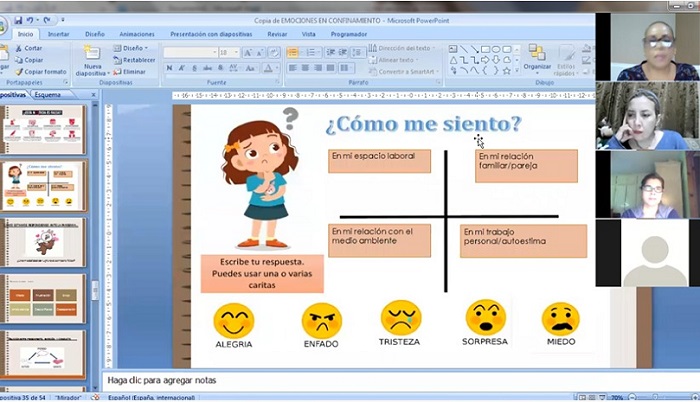Select the ALEGRIA happy emoji on slide
The image size is (700, 402).
click(x=233, y=320)
